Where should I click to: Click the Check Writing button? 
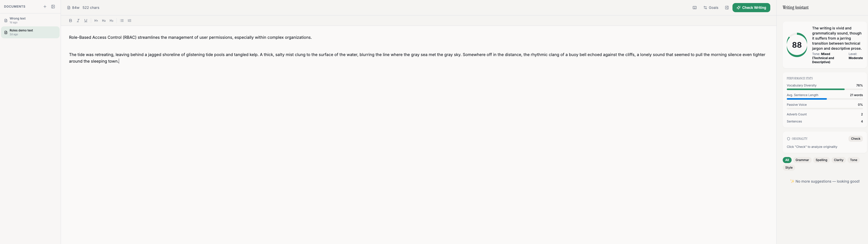751,8
